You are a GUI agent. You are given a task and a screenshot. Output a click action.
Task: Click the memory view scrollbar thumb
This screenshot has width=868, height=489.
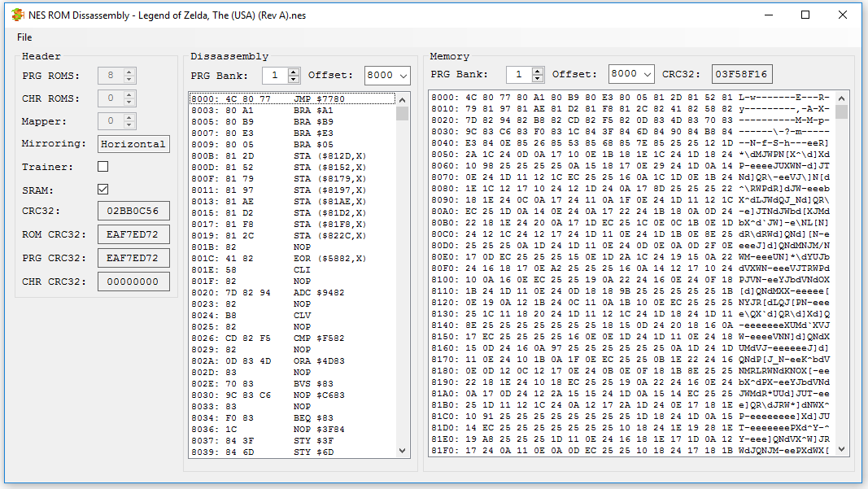841,111
